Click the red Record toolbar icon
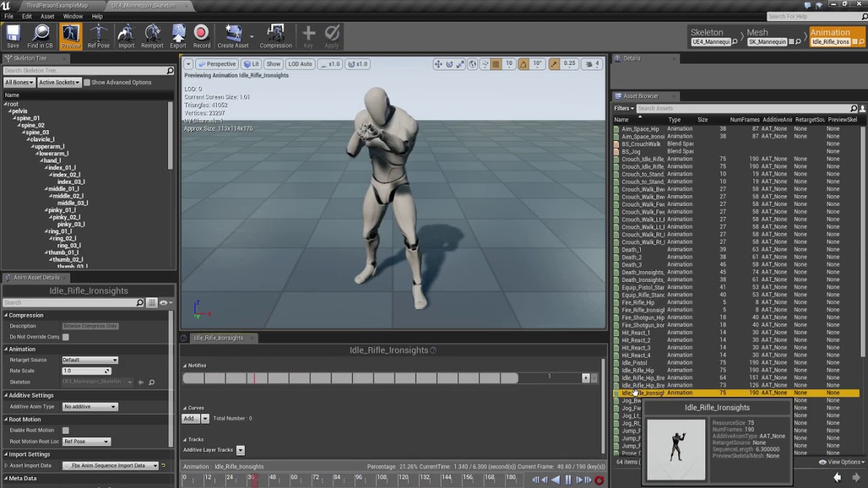This screenshot has width=868, height=488. click(201, 37)
